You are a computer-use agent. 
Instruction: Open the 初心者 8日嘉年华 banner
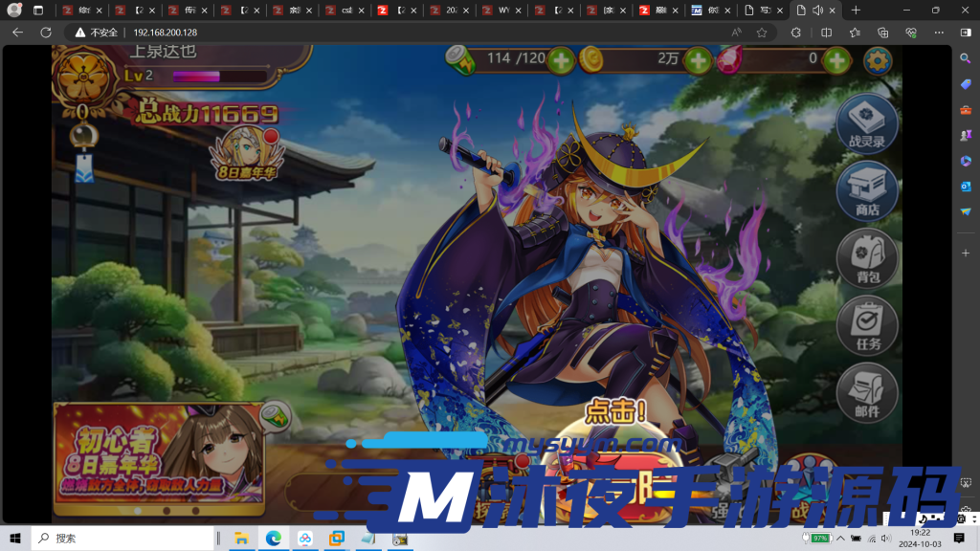pyautogui.click(x=158, y=452)
